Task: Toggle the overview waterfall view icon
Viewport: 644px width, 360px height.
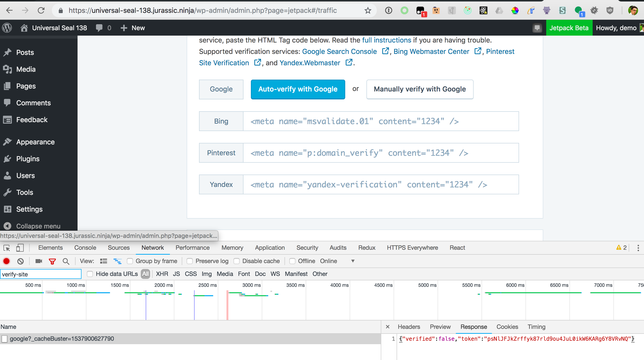Action: (x=117, y=261)
